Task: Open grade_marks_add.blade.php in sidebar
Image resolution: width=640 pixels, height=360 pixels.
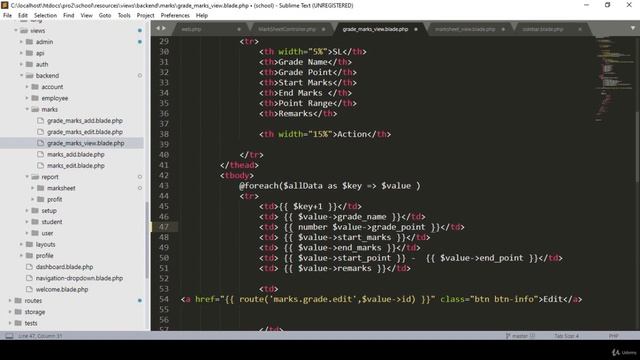Action: (x=85, y=121)
